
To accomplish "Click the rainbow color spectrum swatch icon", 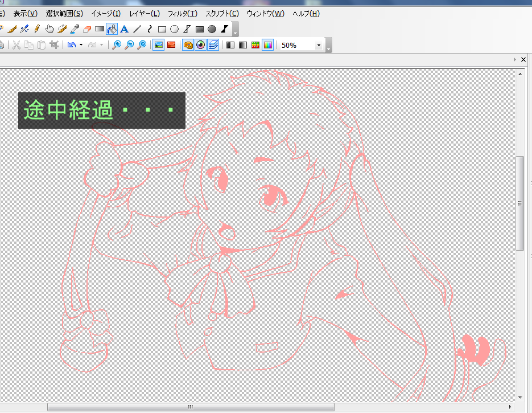I will 267,45.
